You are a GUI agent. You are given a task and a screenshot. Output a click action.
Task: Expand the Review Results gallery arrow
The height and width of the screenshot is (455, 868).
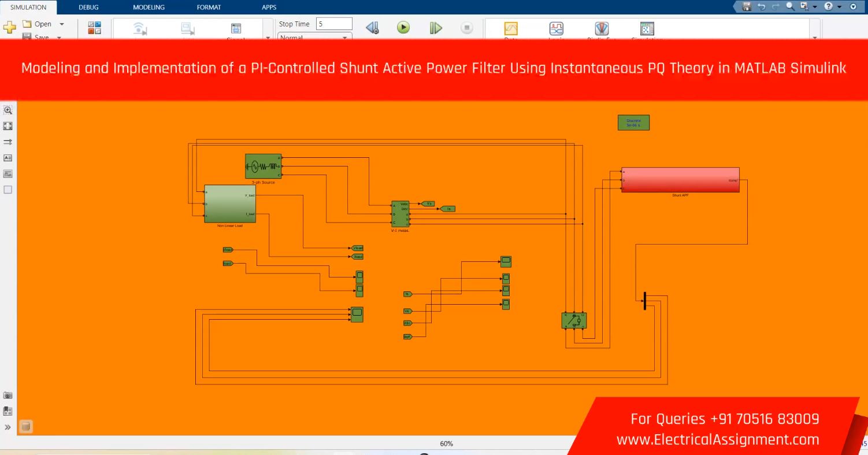point(815,37)
